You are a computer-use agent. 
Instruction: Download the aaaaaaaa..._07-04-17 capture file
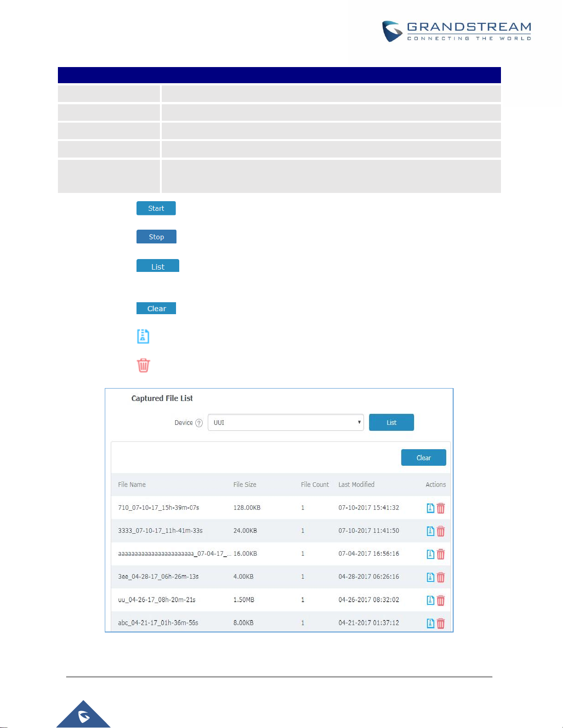[431, 554]
